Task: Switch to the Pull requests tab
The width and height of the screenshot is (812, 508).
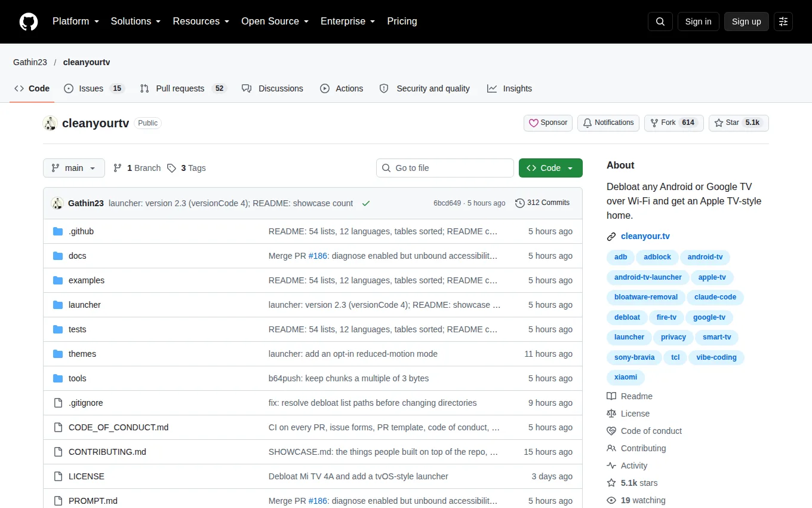Action: coord(183,88)
